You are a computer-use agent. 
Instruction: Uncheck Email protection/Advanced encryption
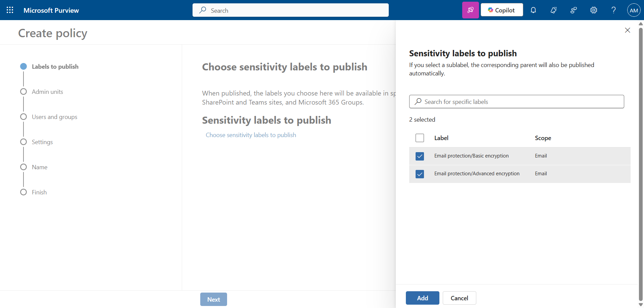click(420, 174)
